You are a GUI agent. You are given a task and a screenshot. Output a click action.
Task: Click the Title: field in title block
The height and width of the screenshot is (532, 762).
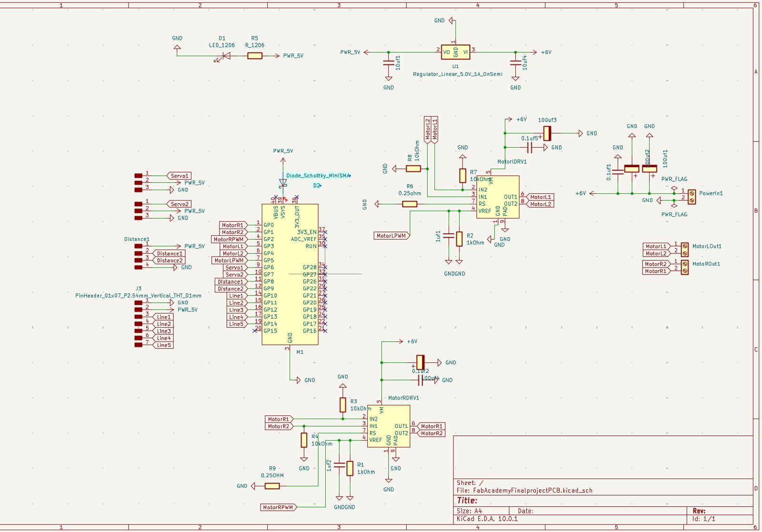pyautogui.click(x=467, y=500)
